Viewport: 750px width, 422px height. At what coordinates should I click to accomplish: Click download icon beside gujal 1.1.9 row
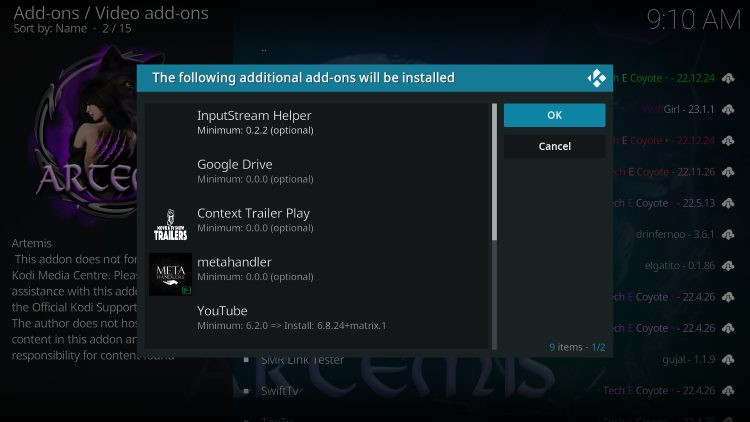728,359
